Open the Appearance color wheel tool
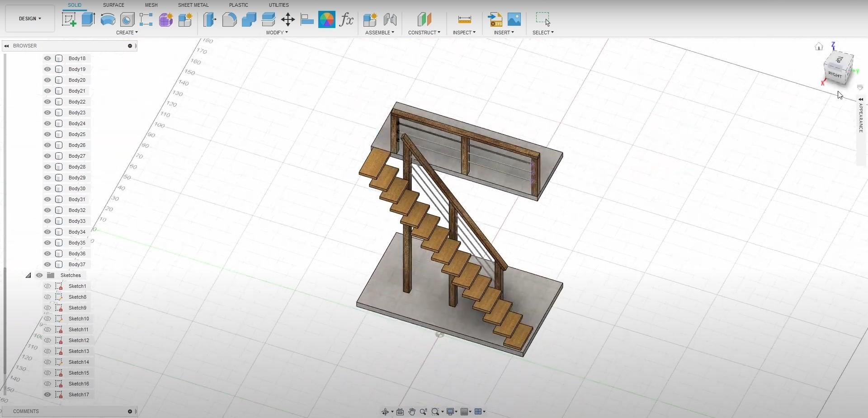 (x=326, y=19)
